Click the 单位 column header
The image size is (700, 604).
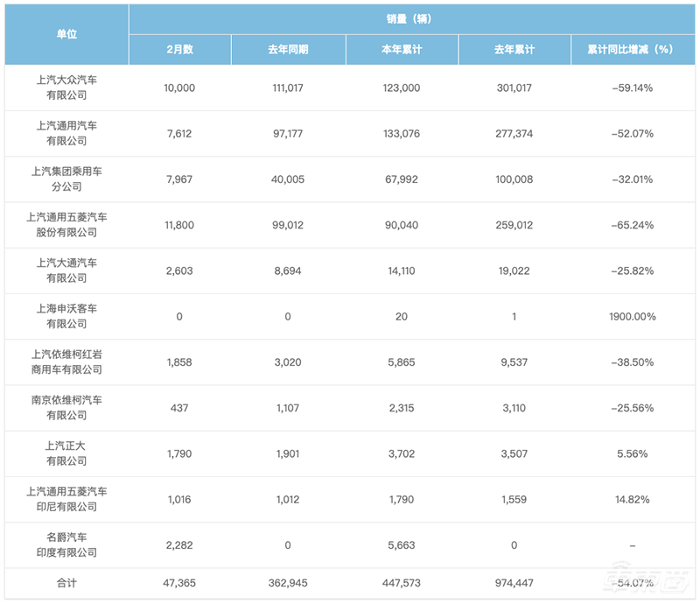pos(67,33)
